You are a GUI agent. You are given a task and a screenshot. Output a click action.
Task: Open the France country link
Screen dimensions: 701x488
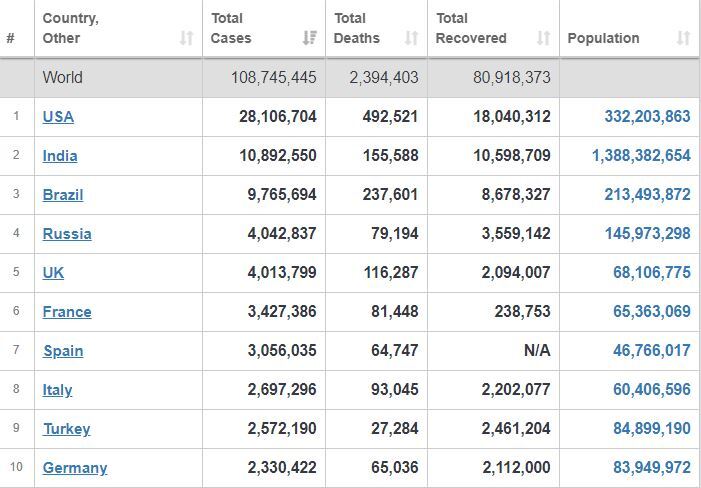pos(67,311)
